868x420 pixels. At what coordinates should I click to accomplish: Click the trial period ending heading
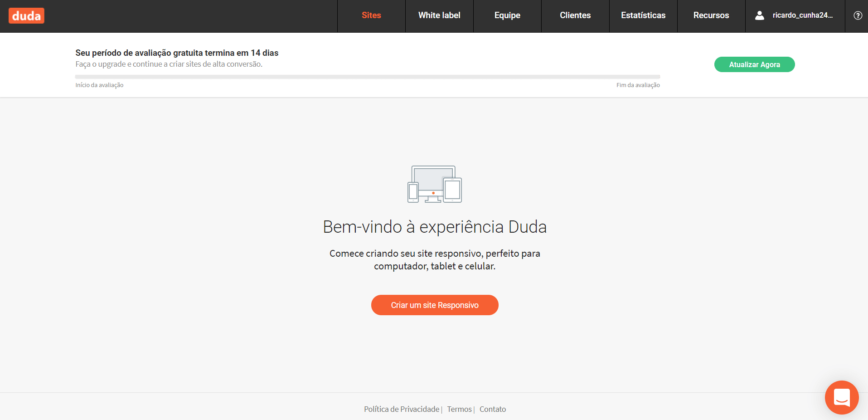click(x=177, y=53)
